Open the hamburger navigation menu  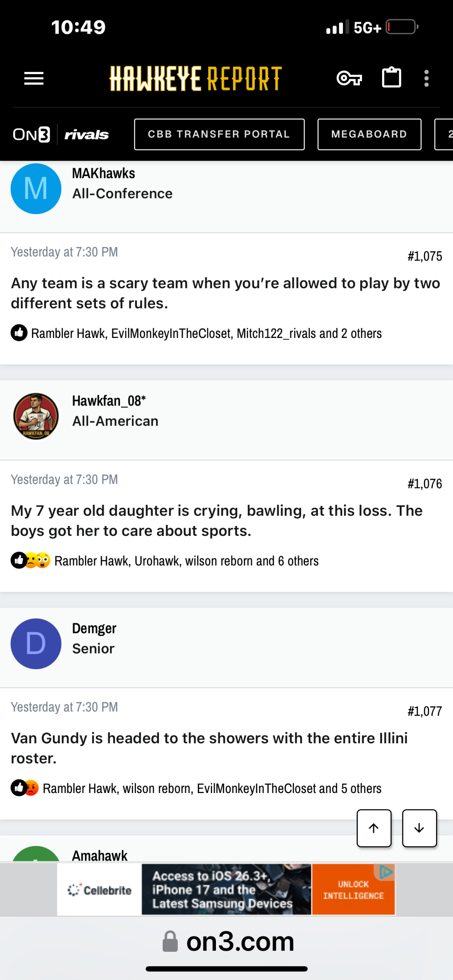coord(34,78)
